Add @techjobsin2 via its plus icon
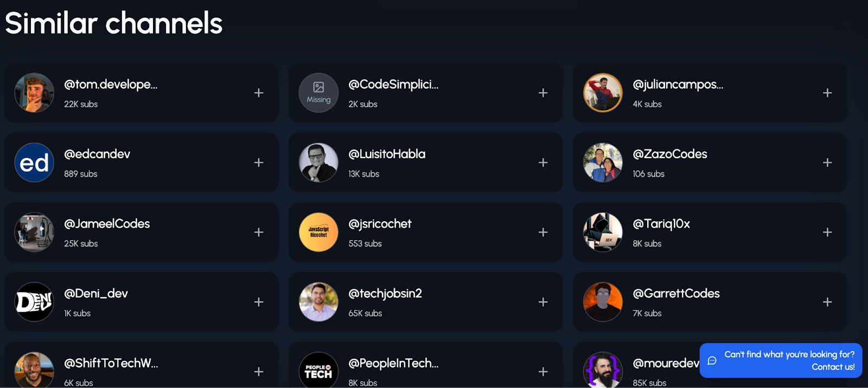868x388 pixels. point(543,302)
